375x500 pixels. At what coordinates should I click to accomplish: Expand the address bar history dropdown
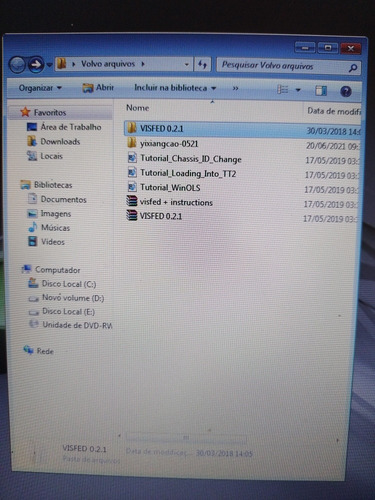187,64
